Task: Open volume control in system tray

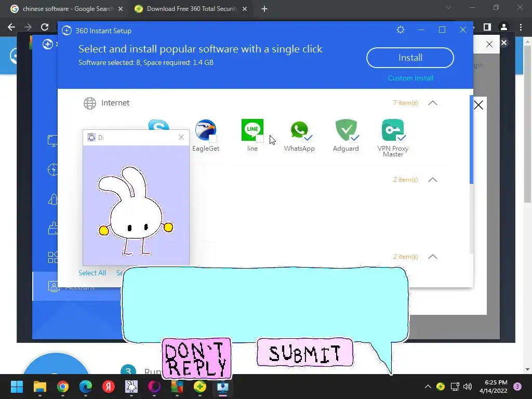Action: click(468, 387)
